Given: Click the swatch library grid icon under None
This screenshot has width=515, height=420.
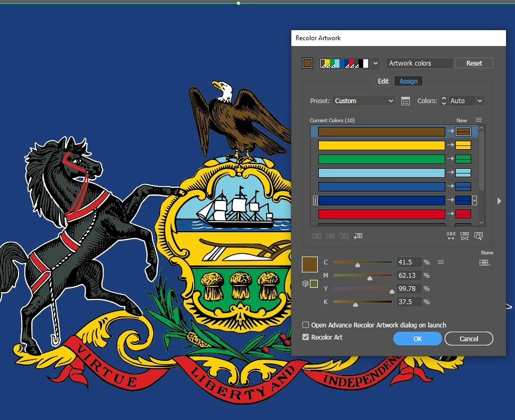Looking at the screenshot, I should [x=484, y=262].
